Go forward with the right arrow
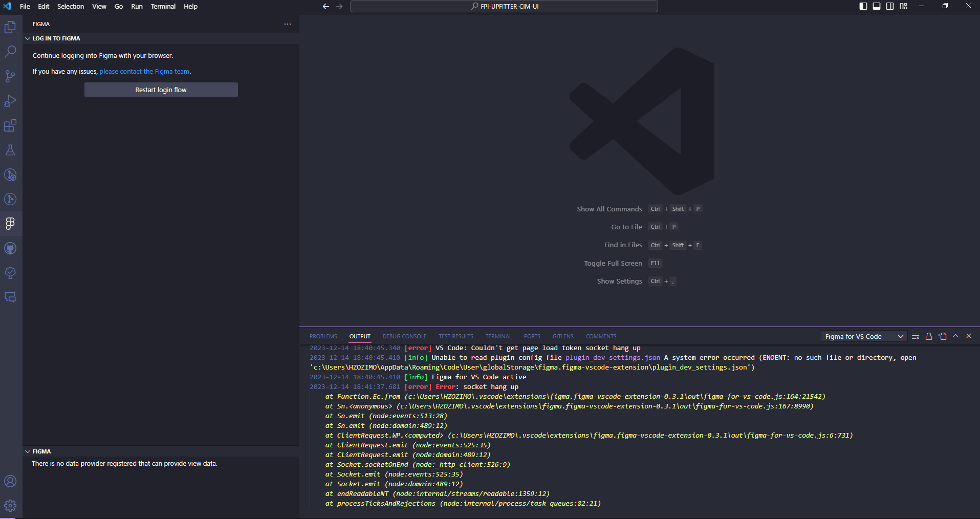This screenshot has height=519, width=980. [339, 6]
